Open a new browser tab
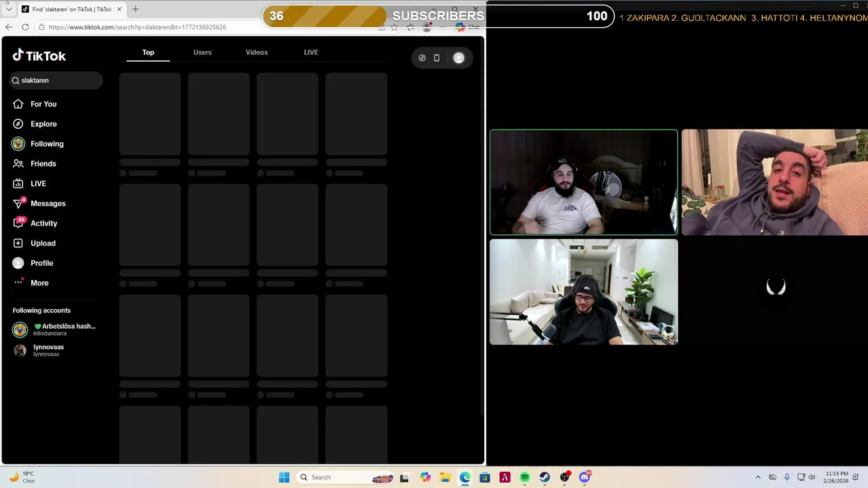Viewport: 868px width, 488px height. [135, 9]
